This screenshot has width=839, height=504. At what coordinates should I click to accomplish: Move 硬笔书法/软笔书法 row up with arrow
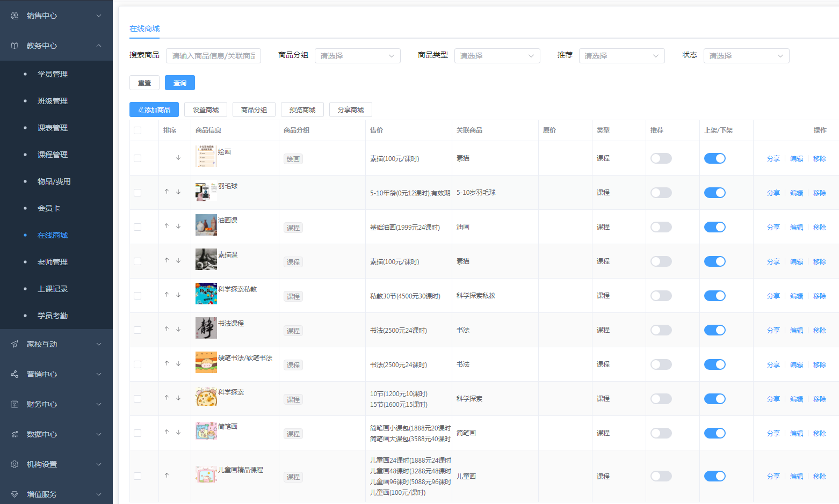point(167,363)
